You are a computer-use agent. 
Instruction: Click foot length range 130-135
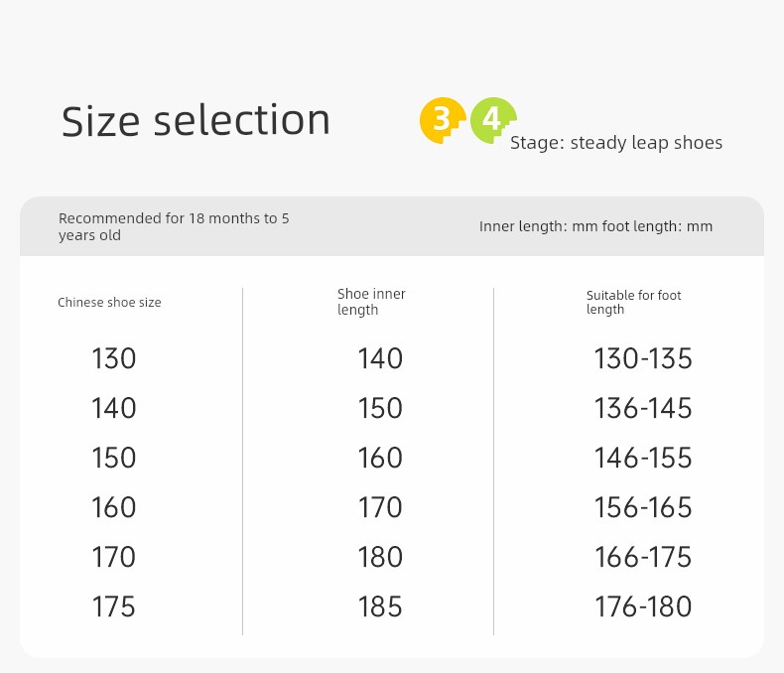(x=643, y=358)
